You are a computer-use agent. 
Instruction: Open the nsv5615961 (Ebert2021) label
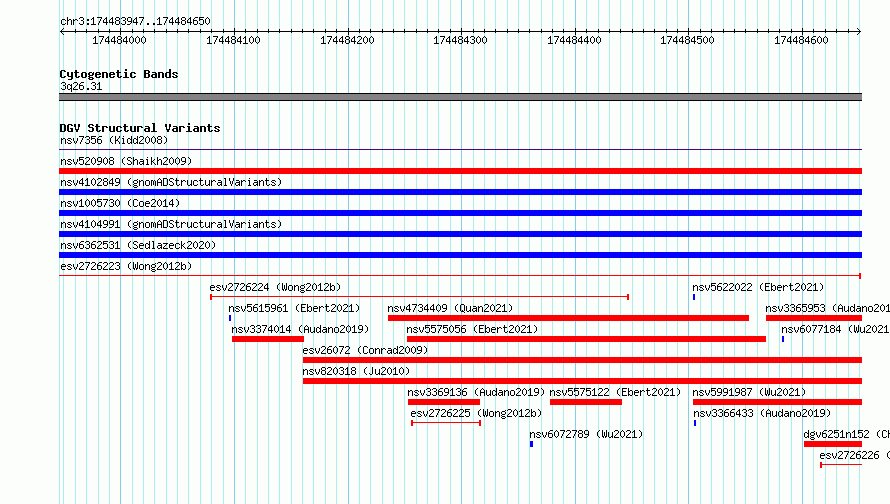point(294,308)
